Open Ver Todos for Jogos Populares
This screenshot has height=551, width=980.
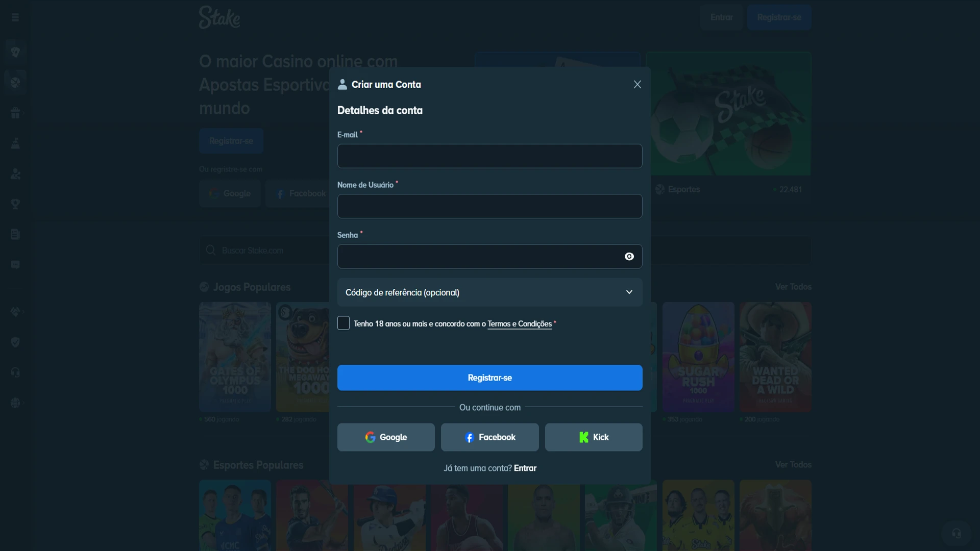(x=793, y=287)
